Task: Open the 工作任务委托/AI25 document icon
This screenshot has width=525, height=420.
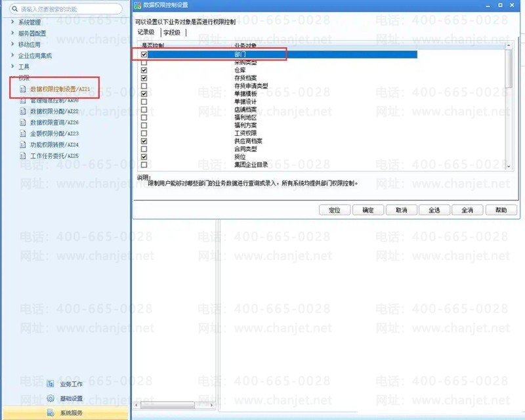Action: [x=23, y=156]
